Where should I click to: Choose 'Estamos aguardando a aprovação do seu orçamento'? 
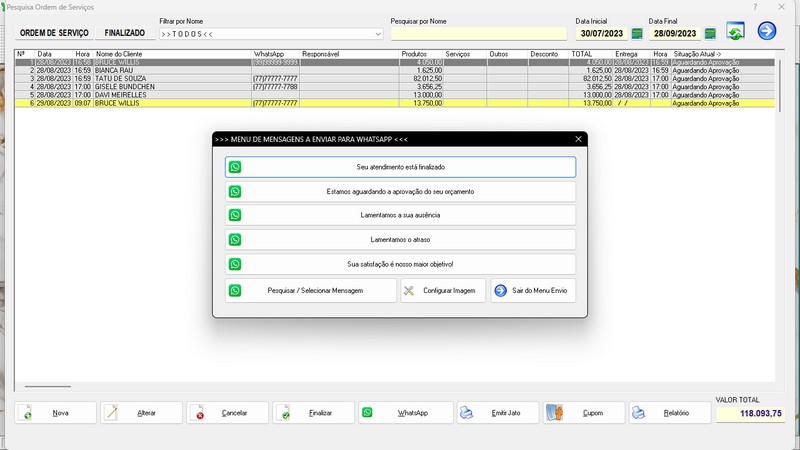click(400, 191)
